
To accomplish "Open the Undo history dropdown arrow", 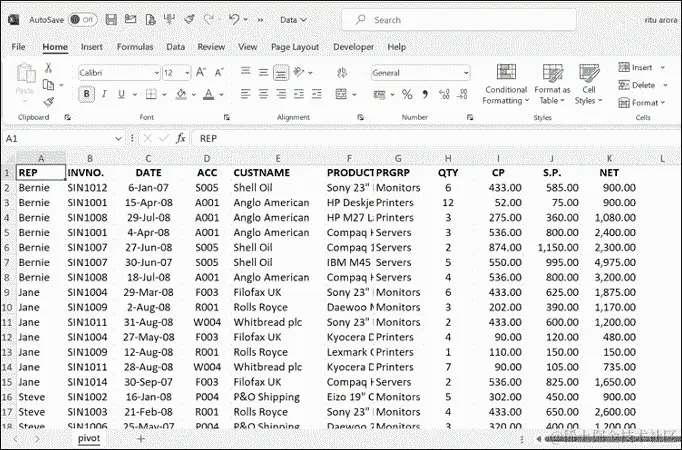I will 246,20.
